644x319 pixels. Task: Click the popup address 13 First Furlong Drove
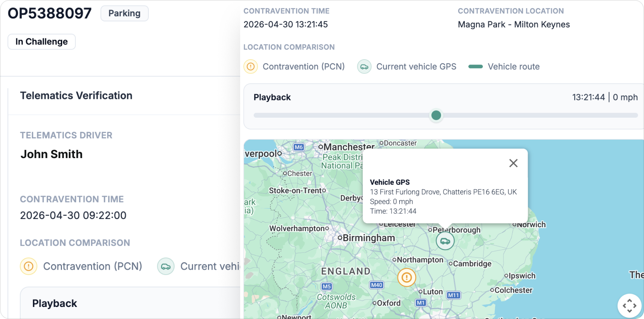[443, 192]
